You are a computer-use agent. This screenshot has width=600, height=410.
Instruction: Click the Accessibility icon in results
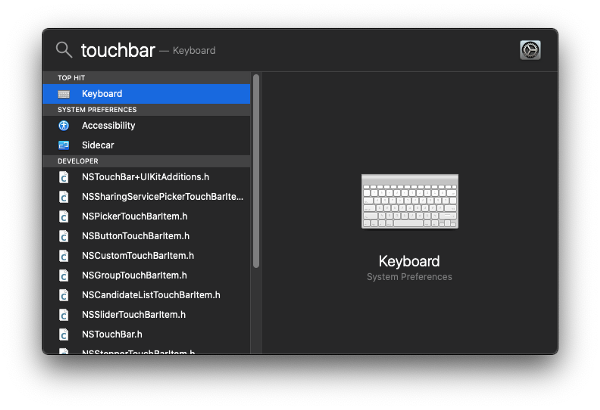pyautogui.click(x=64, y=126)
